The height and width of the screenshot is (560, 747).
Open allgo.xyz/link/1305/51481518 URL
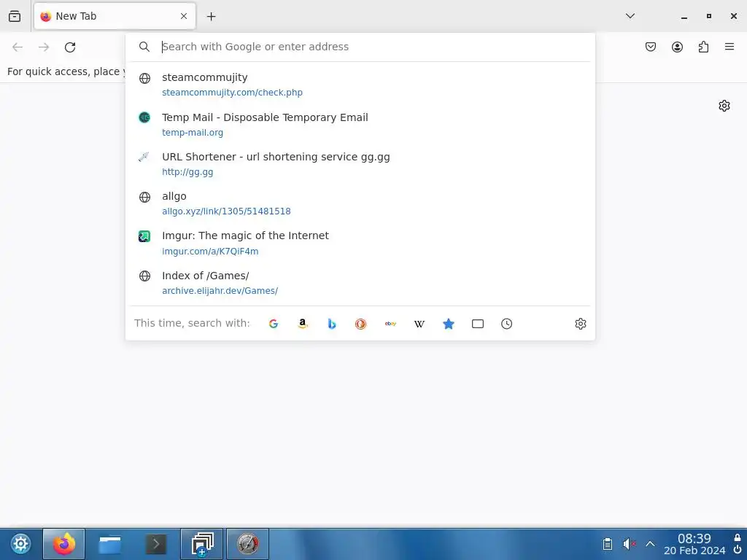(226, 211)
